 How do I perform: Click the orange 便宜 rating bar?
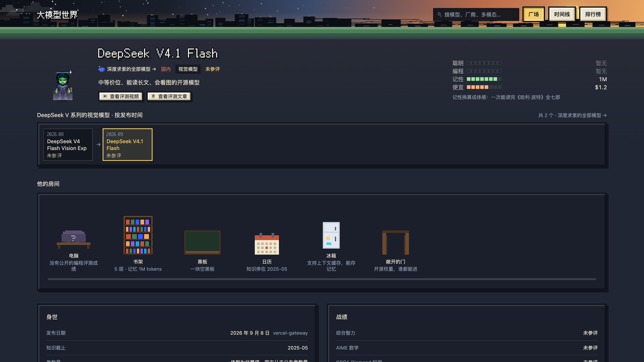(484, 87)
